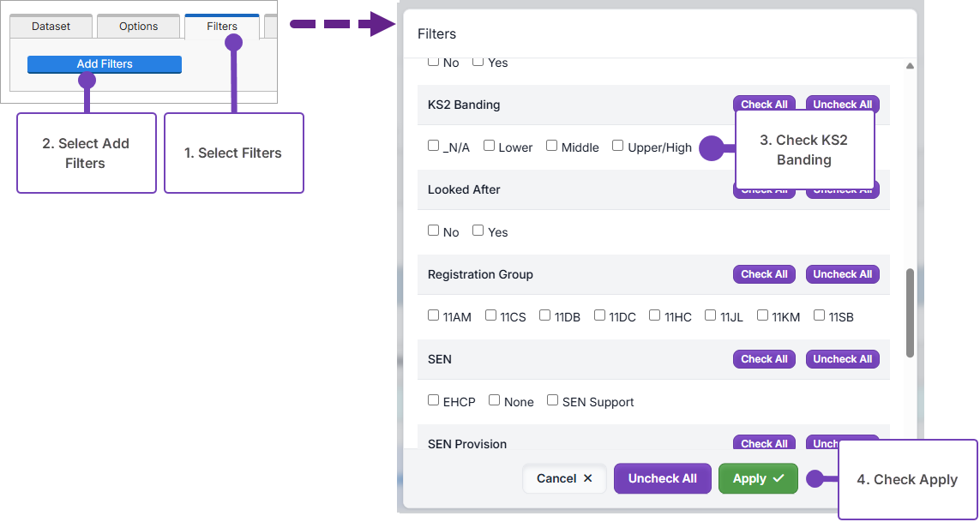Toggle the _N/A banding checkbox
The width and height of the screenshot is (980, 522).
coord(434,146)
